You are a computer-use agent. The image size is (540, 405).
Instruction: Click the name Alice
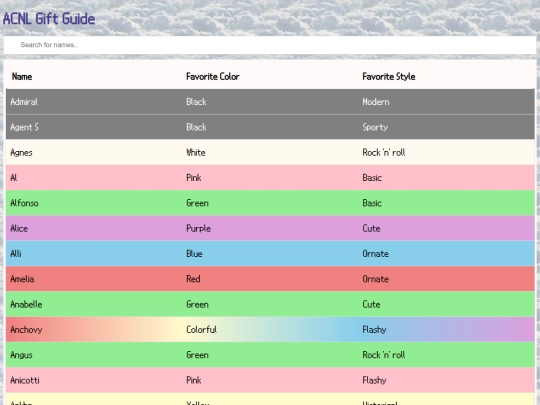tap(19, 228)
